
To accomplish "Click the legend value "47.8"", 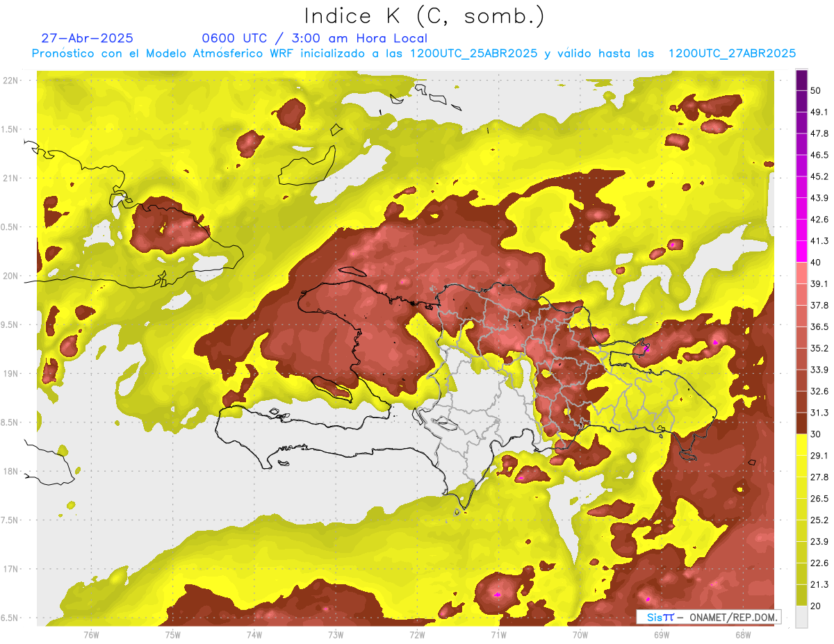I will point(819,133).
